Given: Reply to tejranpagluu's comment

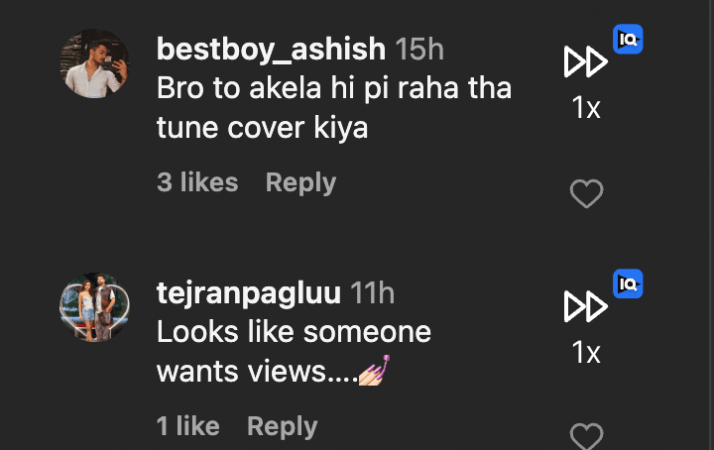Looking at the screenshot, I should pos(282,426).
